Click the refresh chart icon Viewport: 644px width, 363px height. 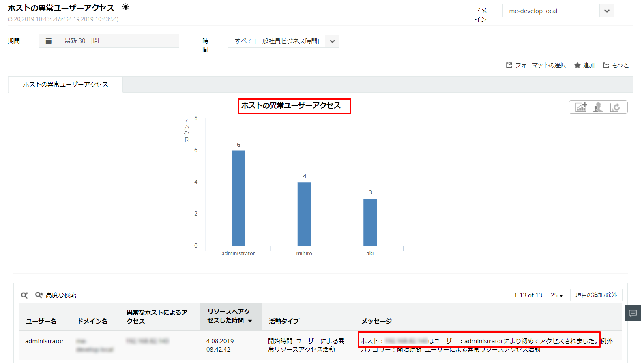click(615, 107)
